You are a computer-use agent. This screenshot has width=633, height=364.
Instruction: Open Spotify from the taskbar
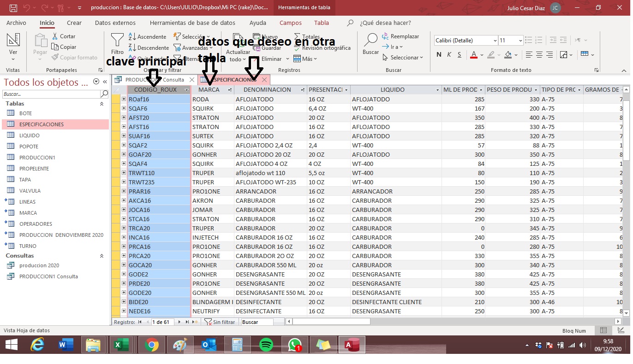coord(266,345)
